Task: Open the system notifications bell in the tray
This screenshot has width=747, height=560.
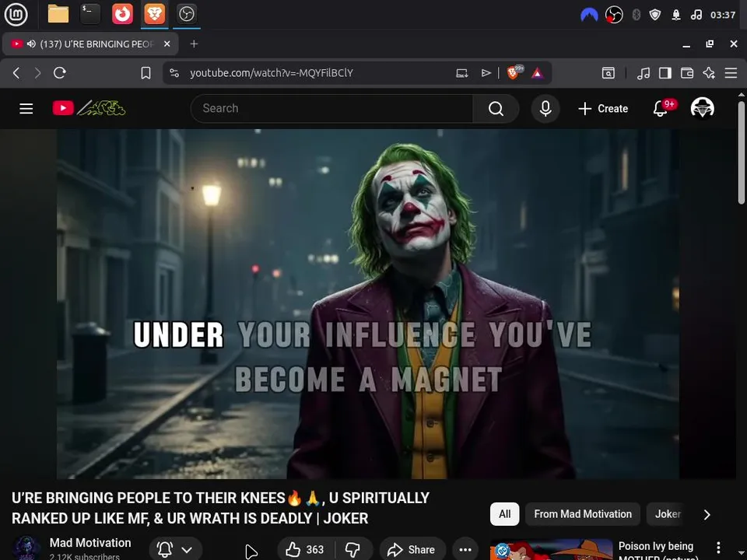Action: click(x=675, y=15)
